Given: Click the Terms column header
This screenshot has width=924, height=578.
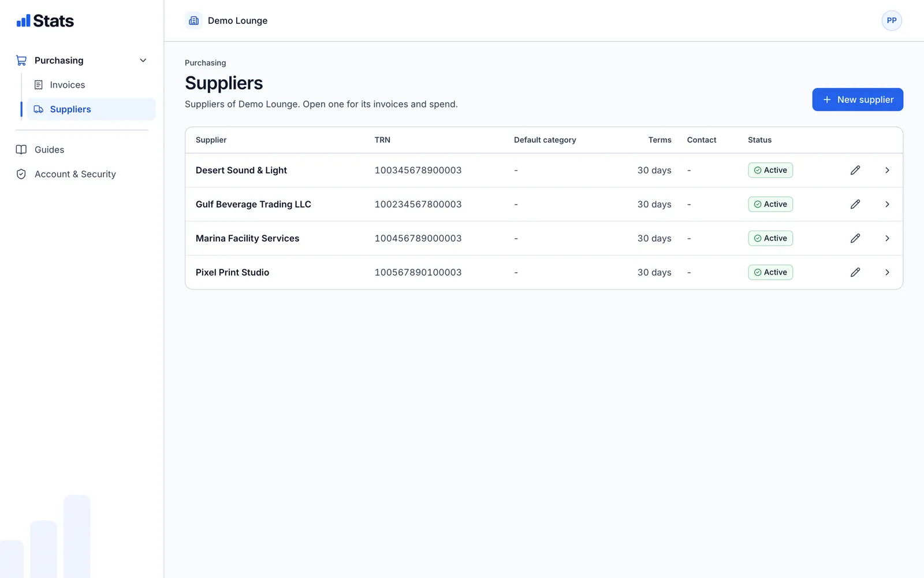Looking at the screenshot, I should coord(660,140).
